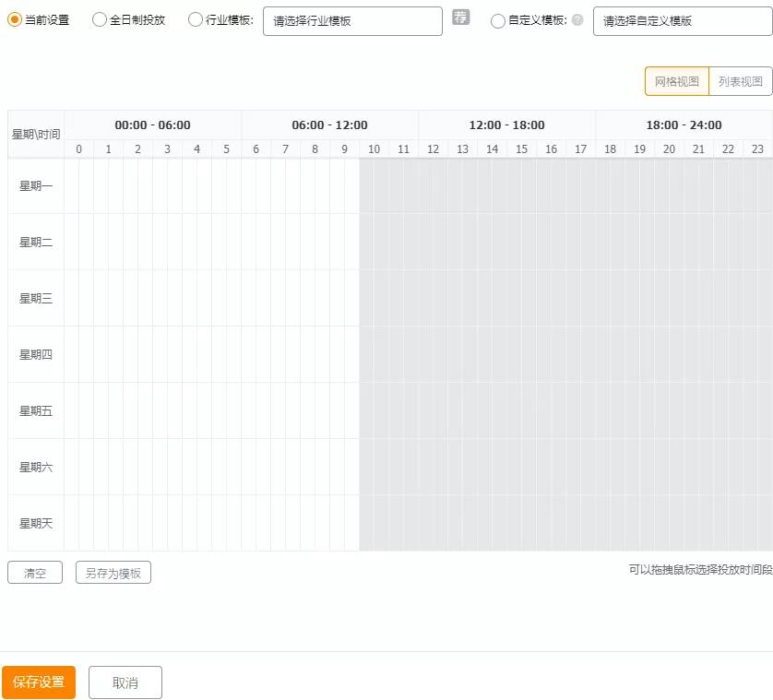Switch to 网格视图 view
Screen dimensions: 773x700
677,80
